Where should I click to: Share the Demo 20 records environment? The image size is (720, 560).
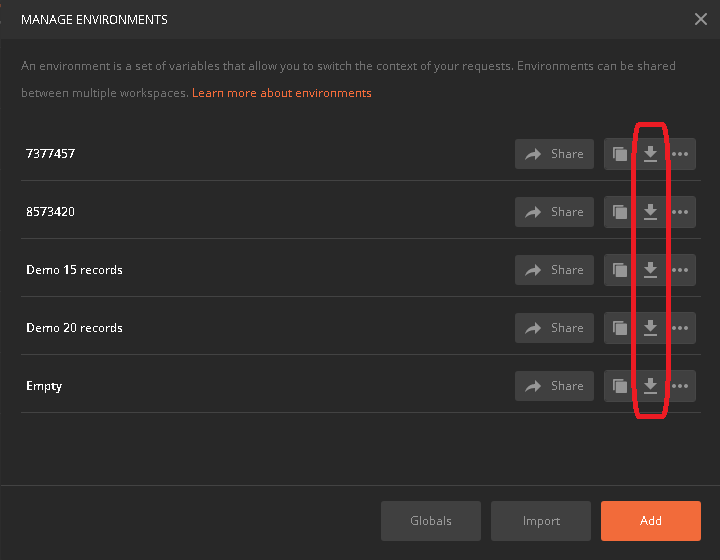554,328
